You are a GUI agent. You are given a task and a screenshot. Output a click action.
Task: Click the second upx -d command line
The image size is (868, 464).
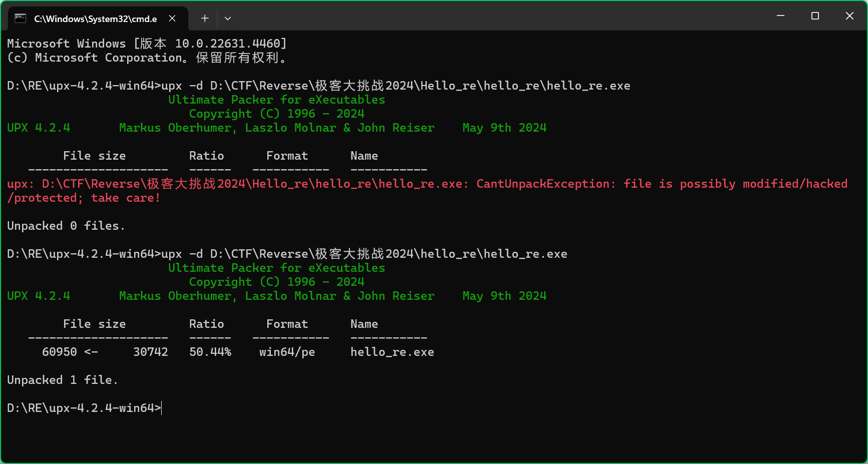click(287, 254)
